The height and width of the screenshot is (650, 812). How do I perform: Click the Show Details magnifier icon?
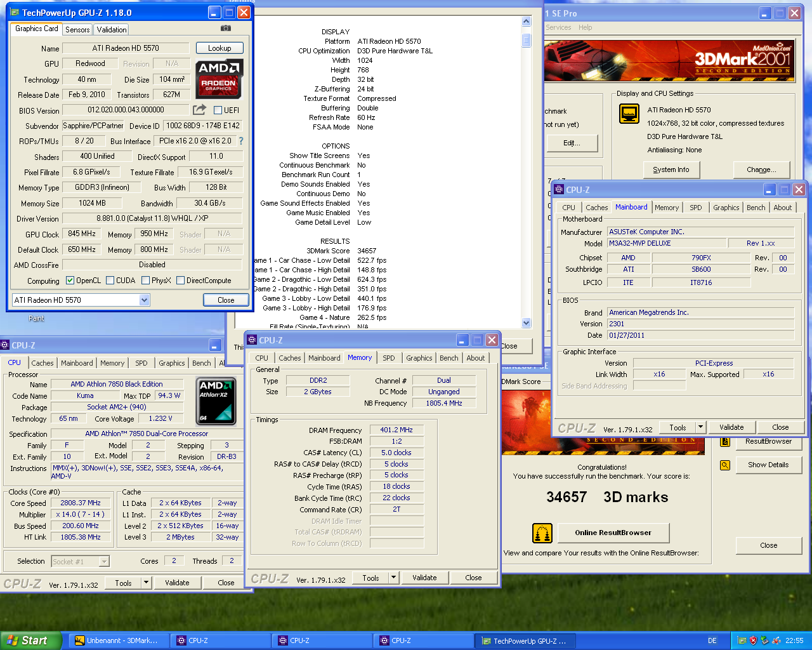725,465
